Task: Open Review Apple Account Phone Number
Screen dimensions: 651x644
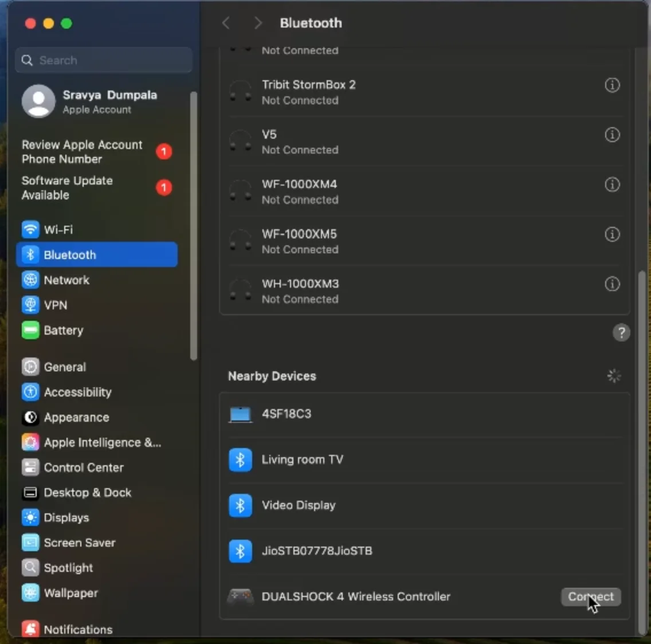Action: click(96, 152)
